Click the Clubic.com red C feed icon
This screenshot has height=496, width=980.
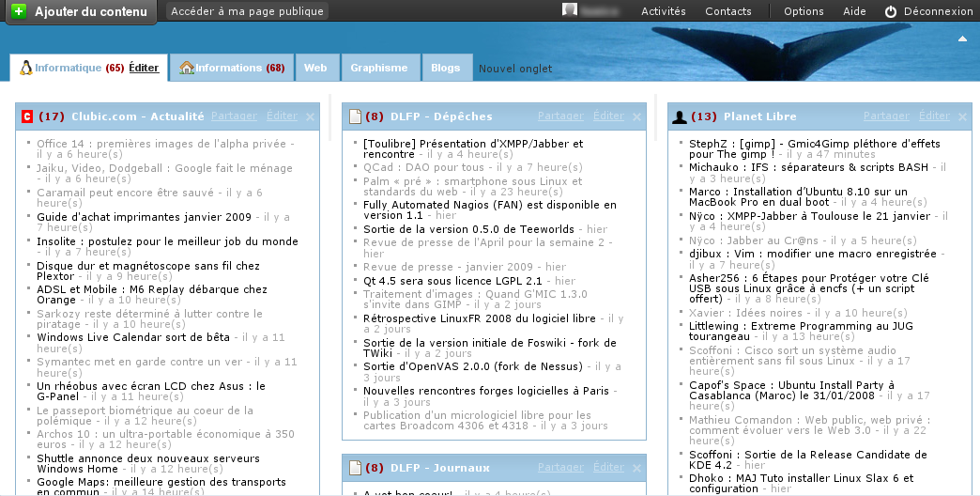27,116
